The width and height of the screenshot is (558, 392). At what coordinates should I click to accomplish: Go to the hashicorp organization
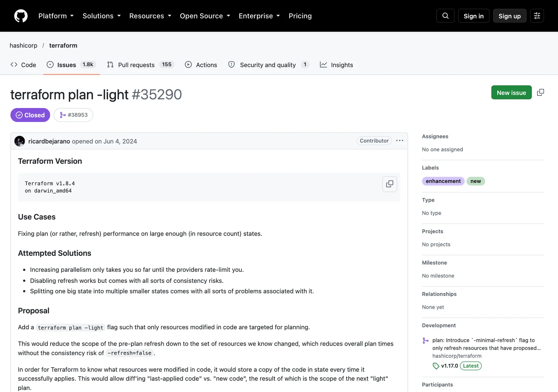23,46
